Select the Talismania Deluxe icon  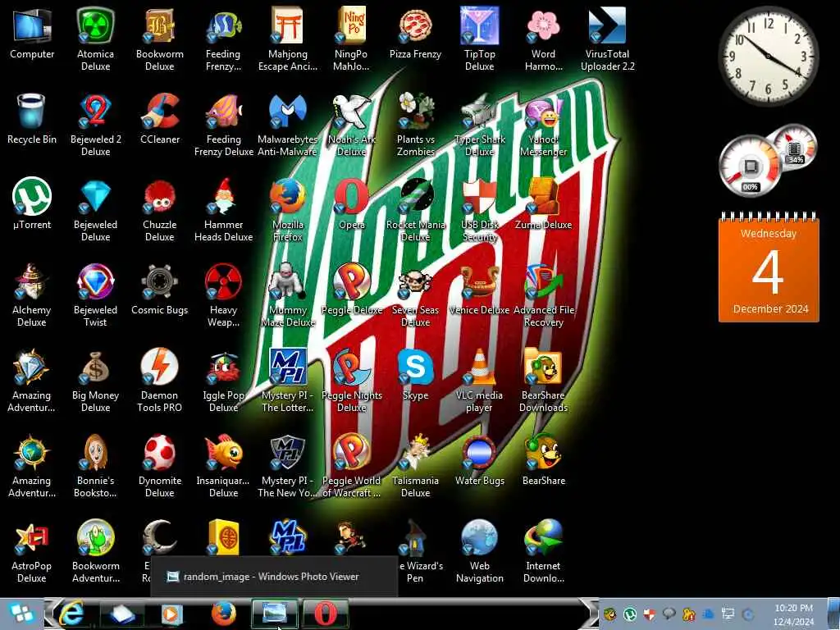point(416,466)
